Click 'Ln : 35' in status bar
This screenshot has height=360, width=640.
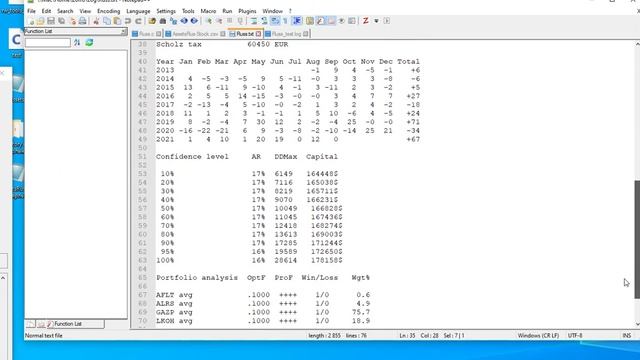pyautogui.click(x=407, y=336)
